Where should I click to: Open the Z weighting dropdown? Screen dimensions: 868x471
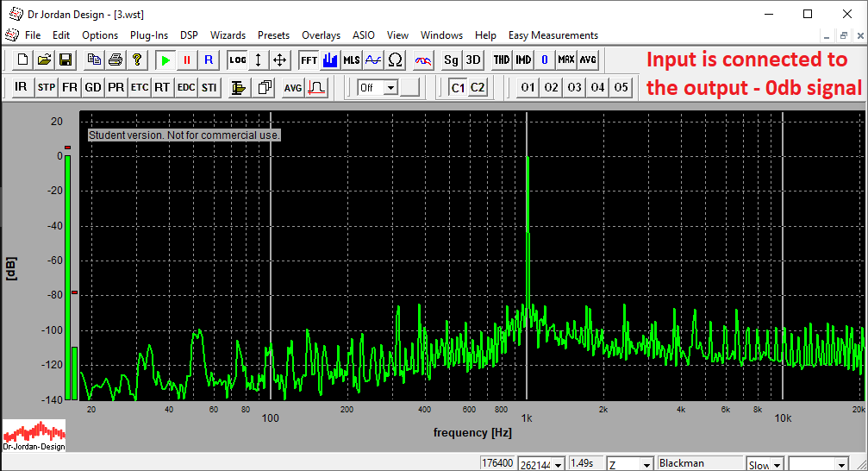pos(646,464)
